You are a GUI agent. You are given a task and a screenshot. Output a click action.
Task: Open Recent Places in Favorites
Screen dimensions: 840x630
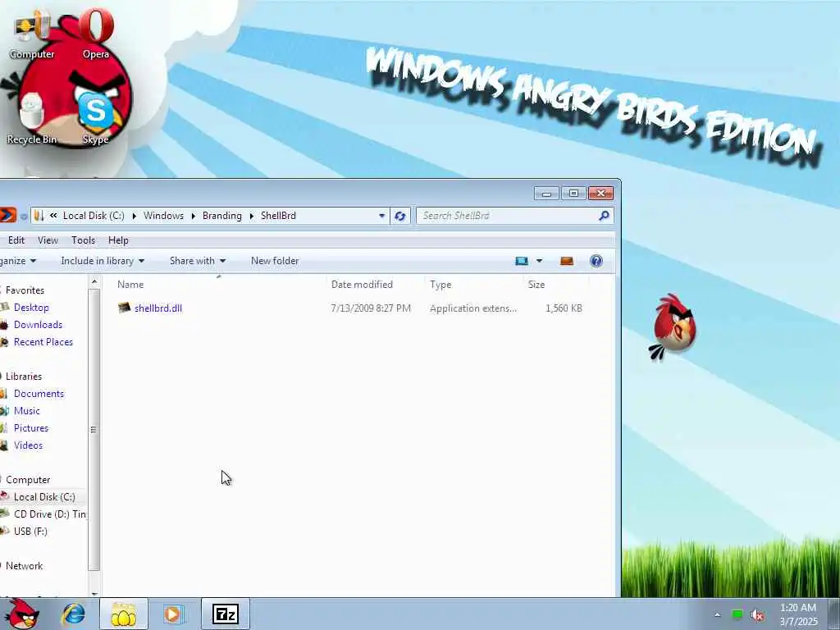coord(43,342)
